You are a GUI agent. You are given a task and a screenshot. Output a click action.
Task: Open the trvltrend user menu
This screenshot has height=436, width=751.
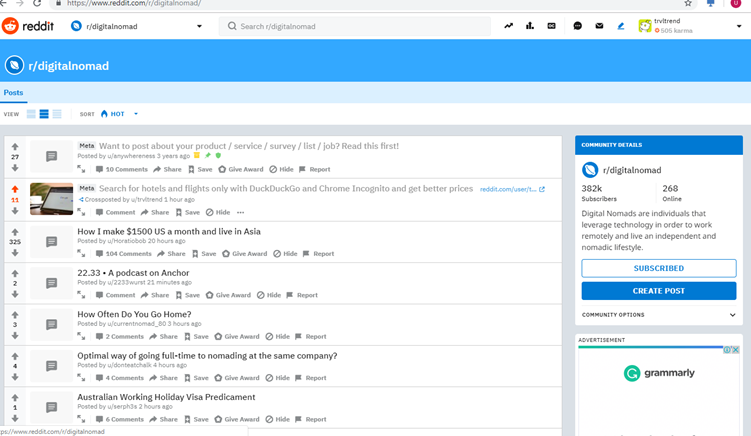[739, 26]
